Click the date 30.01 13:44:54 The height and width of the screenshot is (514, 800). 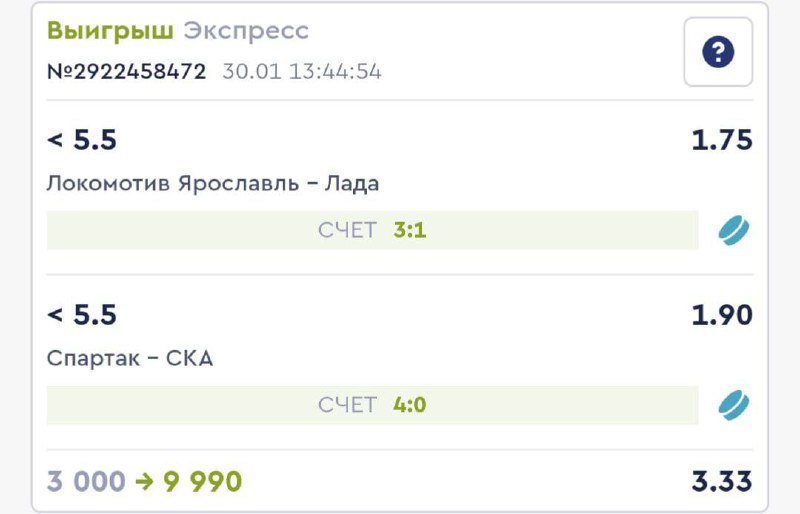point(301,72)
